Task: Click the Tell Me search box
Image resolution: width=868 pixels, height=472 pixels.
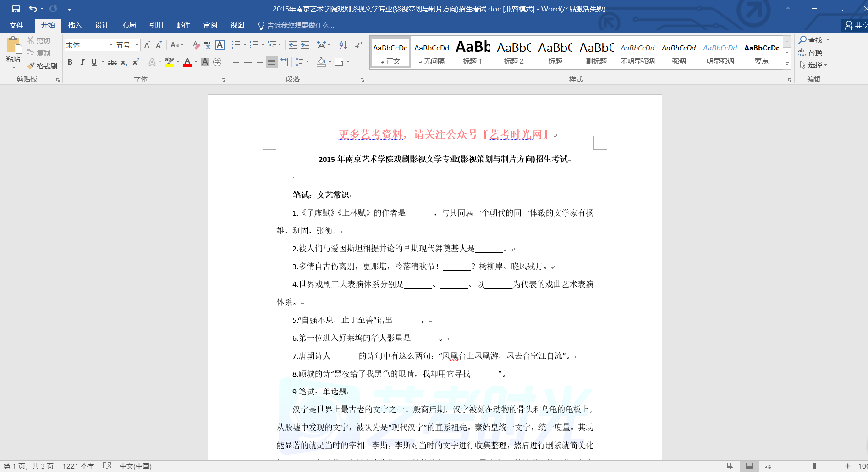Action: click(300, 26)
